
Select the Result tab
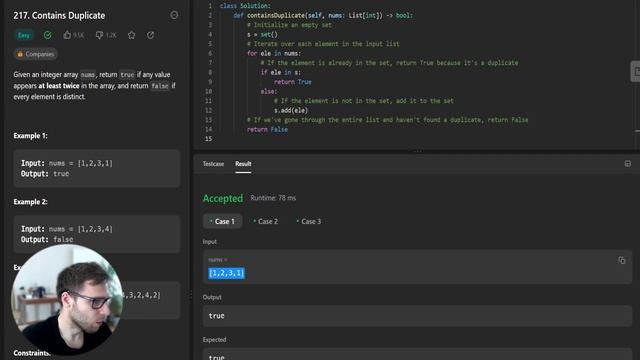(243, 164)
